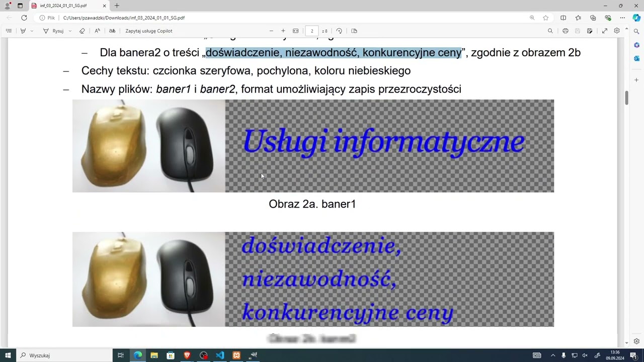Screen dimensions: 644x362
Task: Click the baner2 image with blue text
Action: coord(313,279)
